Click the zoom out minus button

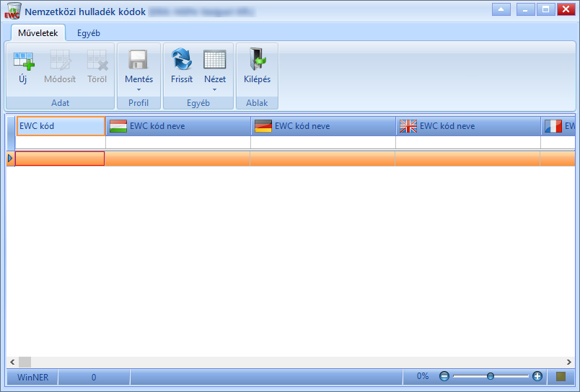coord(444,376)
